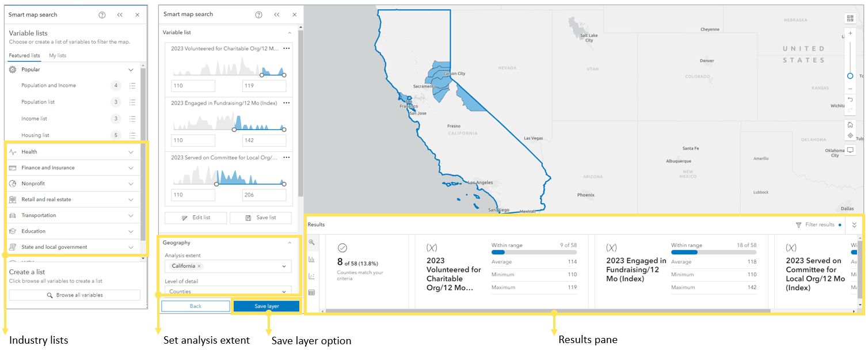
Task: Click the Save layer button
Action: click(x=267, y=306)
